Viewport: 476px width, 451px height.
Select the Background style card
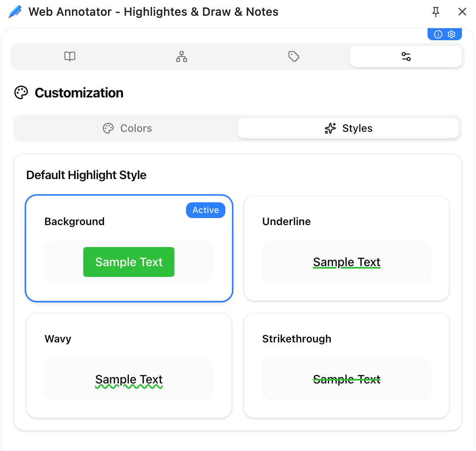point(129,248)
